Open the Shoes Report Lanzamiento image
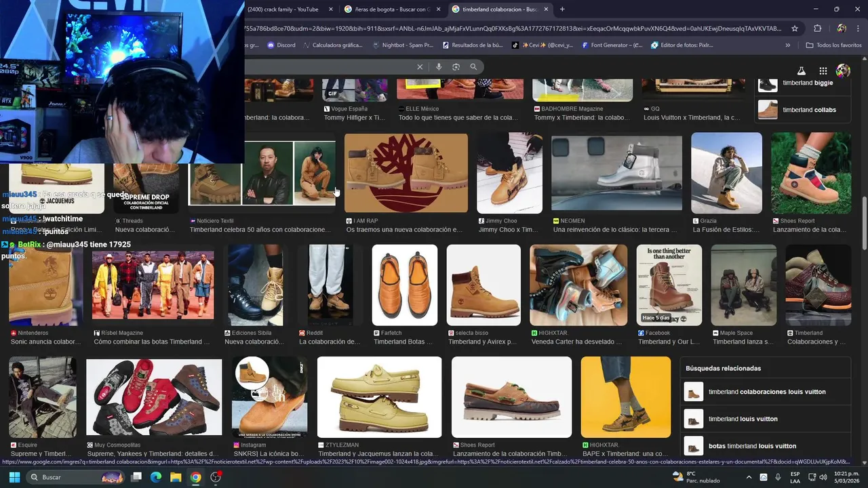Screen dimensions: 868x488 [x=811, y=173]
